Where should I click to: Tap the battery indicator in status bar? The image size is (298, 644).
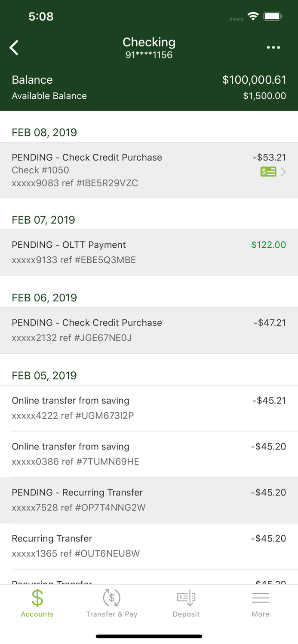click(x=273, y=17)
